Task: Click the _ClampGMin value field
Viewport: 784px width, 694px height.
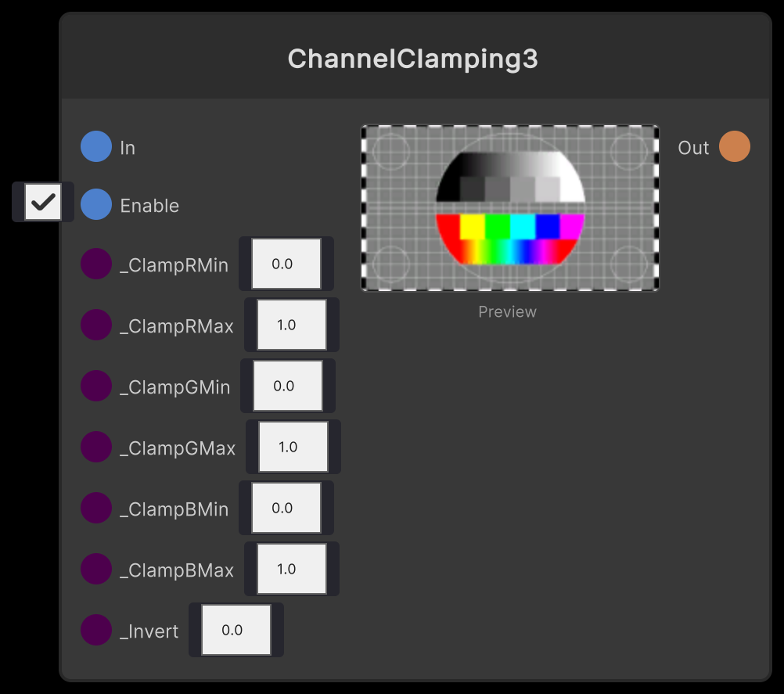Action: click(287, 386)
